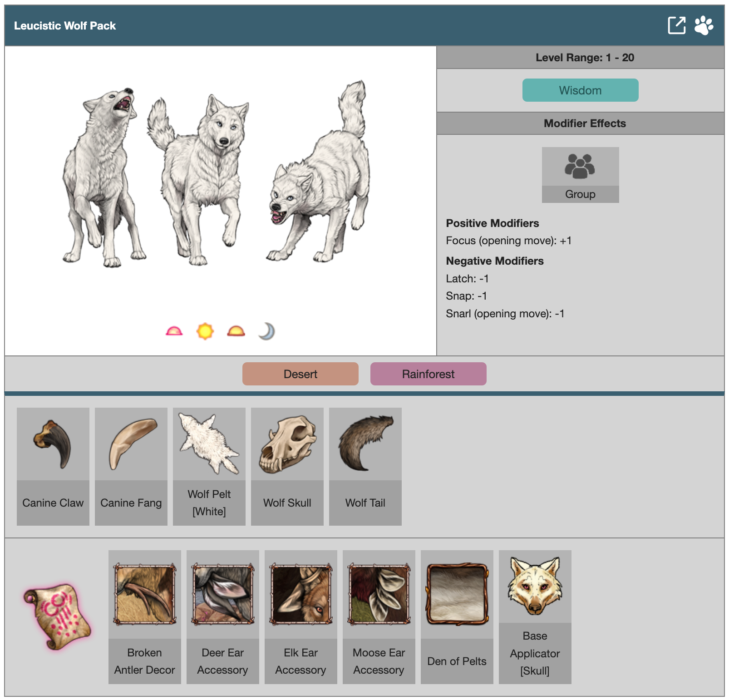Open the external link icon in header

tap(676, 25)
